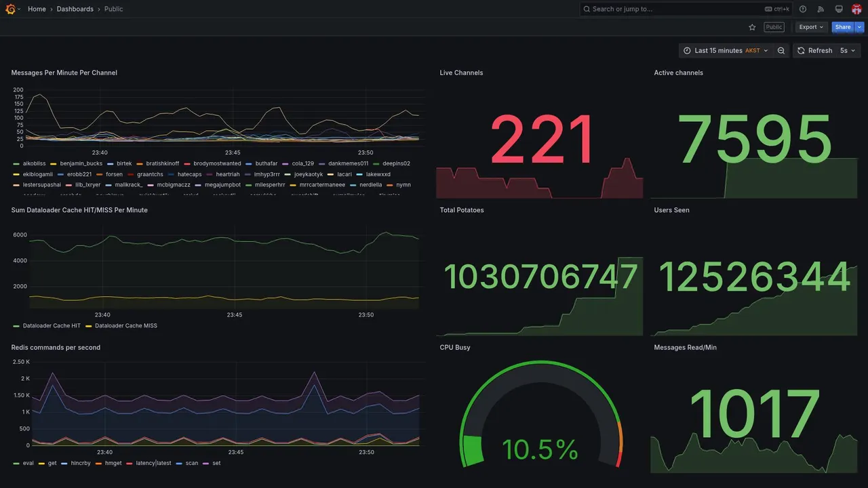Click the user avatar in top bar
868x488 pixels.
point(856,9)
